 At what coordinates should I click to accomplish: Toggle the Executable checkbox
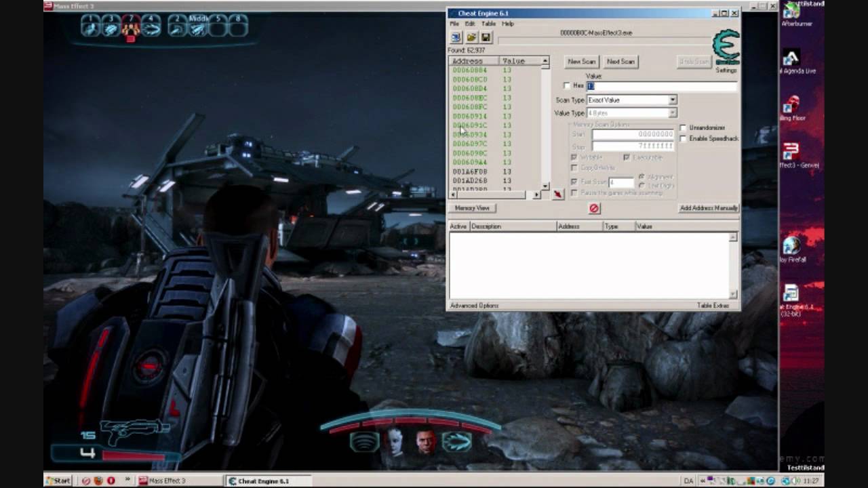click(x=627, y=157)
